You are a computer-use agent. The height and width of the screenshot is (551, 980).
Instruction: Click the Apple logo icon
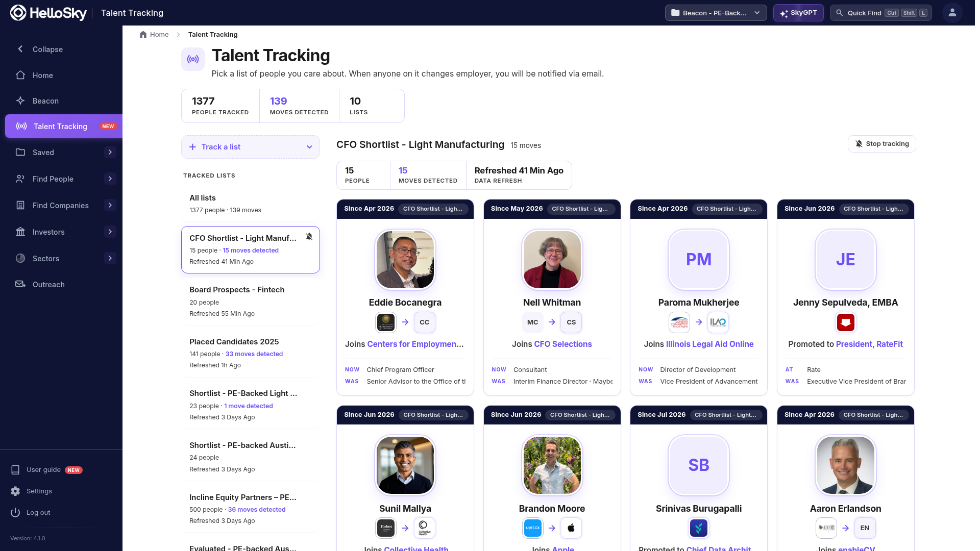(571, 528)
